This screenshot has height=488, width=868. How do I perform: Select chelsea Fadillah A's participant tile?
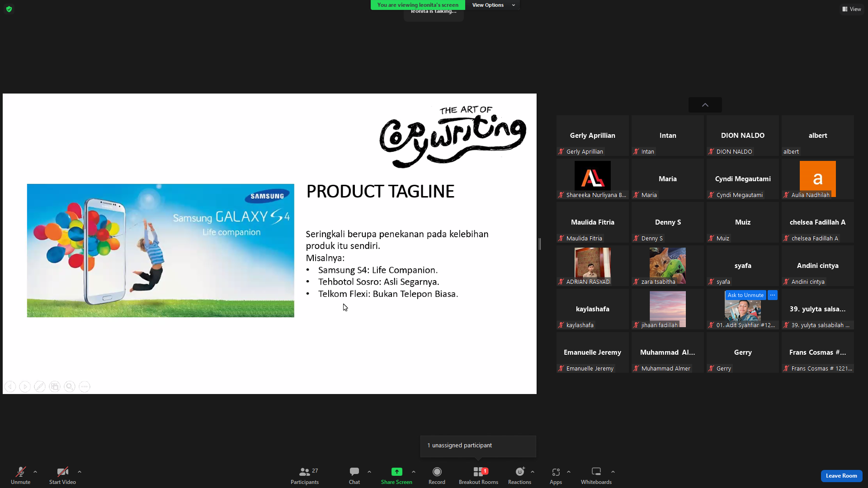pyautogui.click(x=818, y=222)
